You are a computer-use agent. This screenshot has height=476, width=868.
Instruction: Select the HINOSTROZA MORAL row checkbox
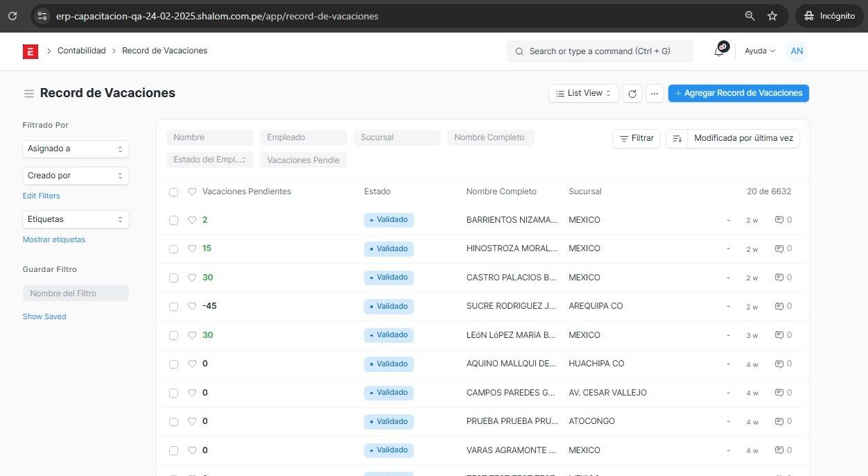pos(173,249)
